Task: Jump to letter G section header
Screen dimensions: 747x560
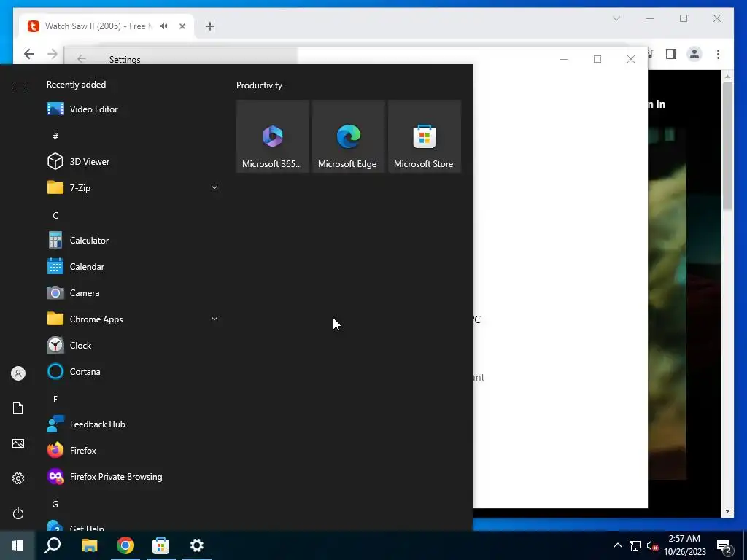Action: point(55,505)
